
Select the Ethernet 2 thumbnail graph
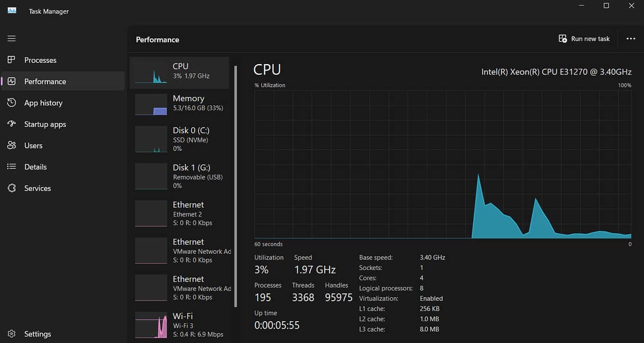click(x=151, y=213)
